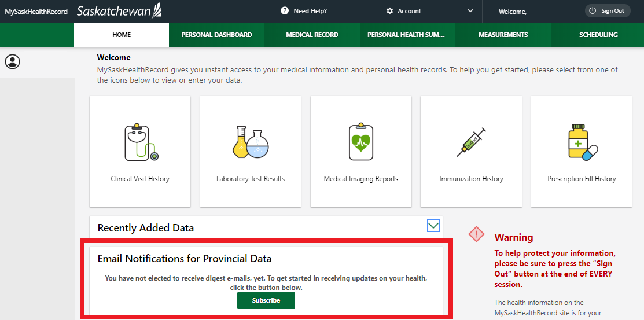Select the Personal Health Summary tab

pos(407,35)
